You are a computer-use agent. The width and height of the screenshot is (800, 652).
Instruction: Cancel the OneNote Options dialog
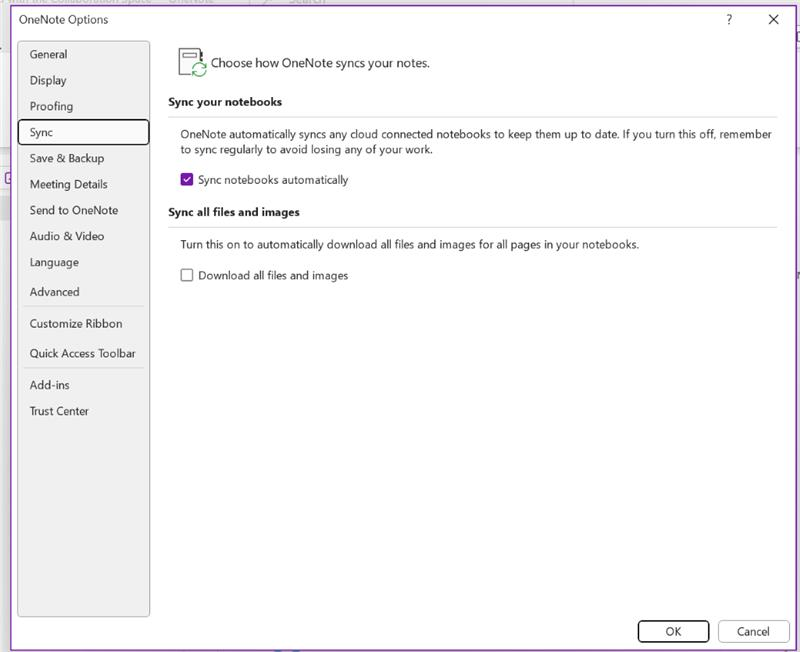[x=753, y=632]
